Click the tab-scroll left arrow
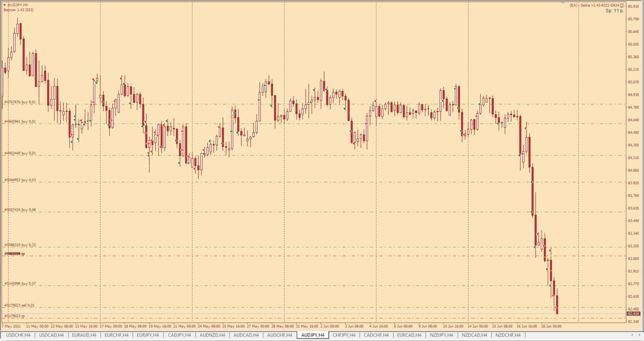644x341 pixels. coord(633,335)
